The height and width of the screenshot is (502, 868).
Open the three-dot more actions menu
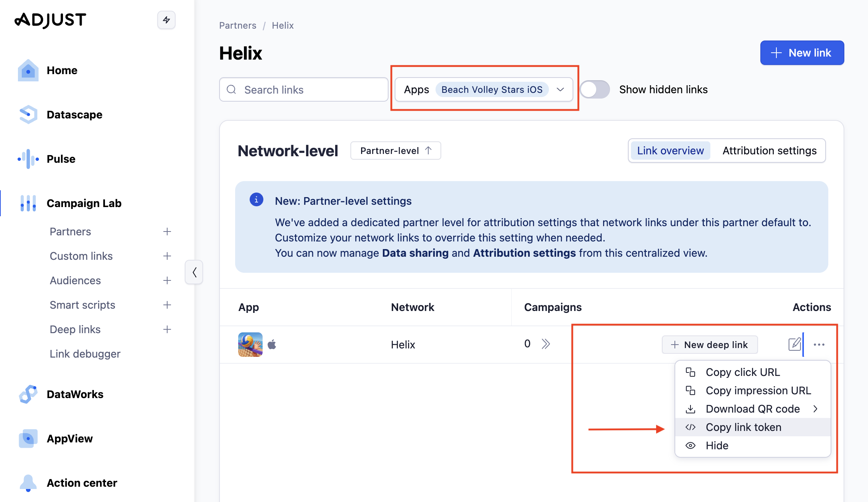819,345
